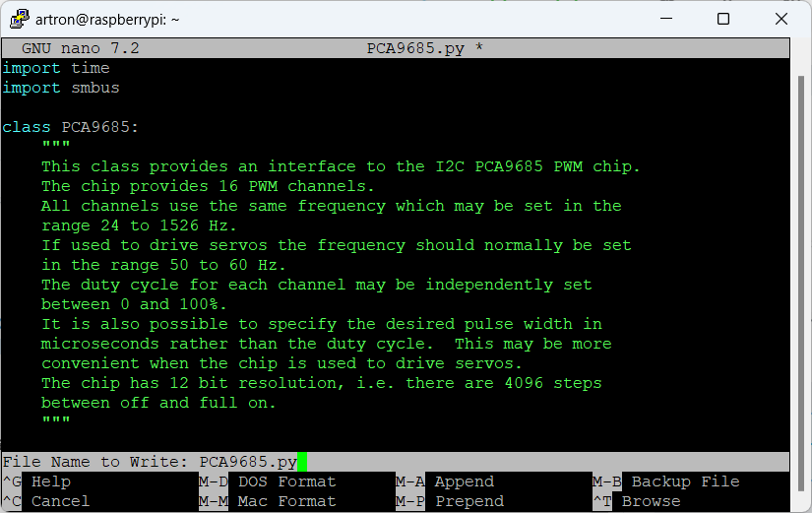This screenshot has width=812, height=513.
Task: Toggle M-B Backup File option
Action: click(x=666, y=481)
